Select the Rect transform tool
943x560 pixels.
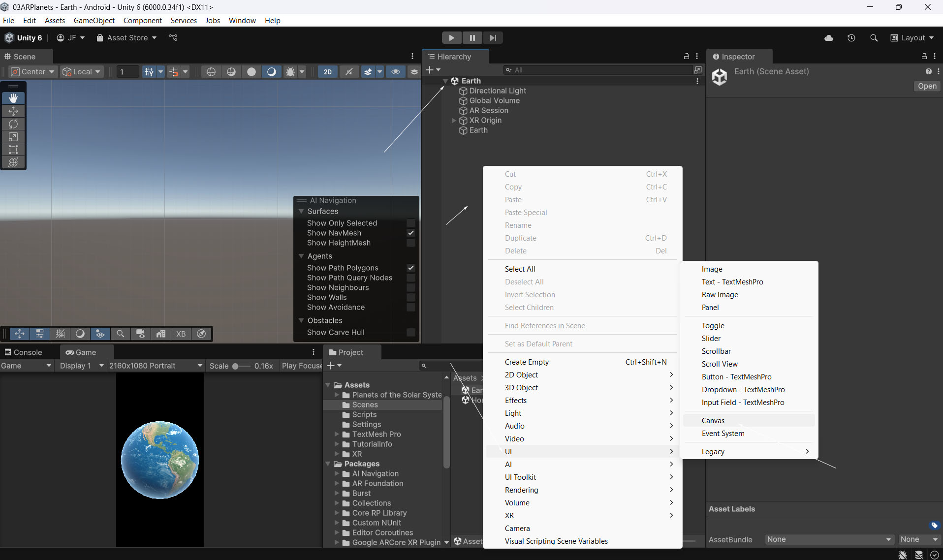pos(13,150)
